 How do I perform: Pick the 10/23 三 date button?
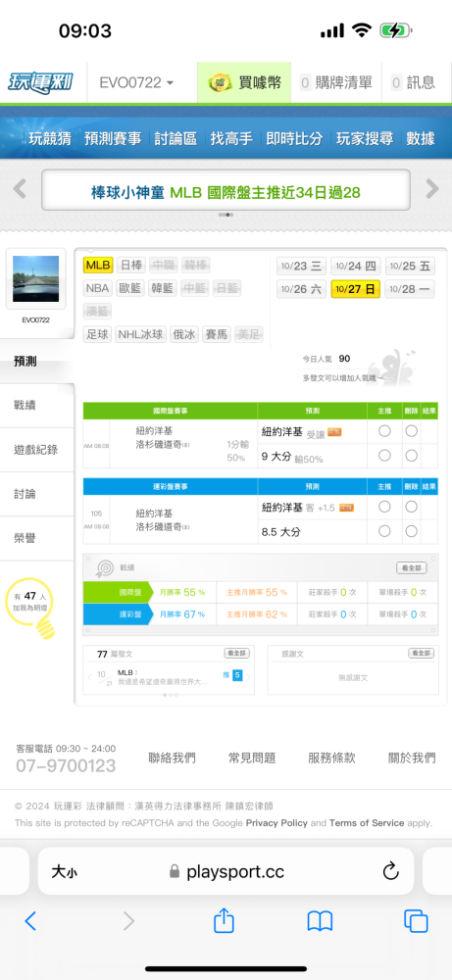(301, 267)
